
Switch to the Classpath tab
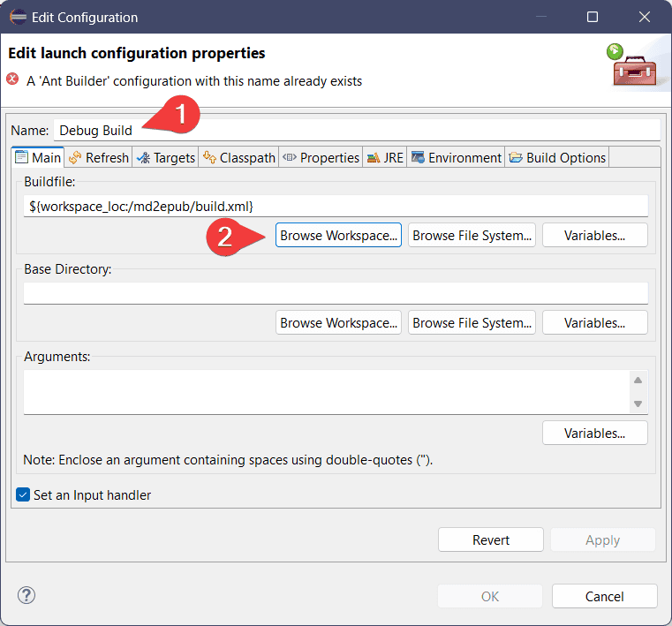[x=238, y=158]
